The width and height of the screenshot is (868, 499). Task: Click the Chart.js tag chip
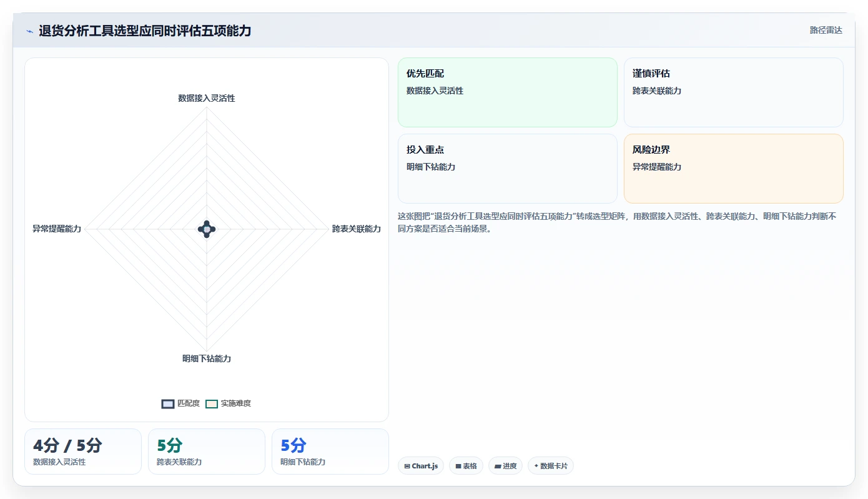click(x=421, y=466)
